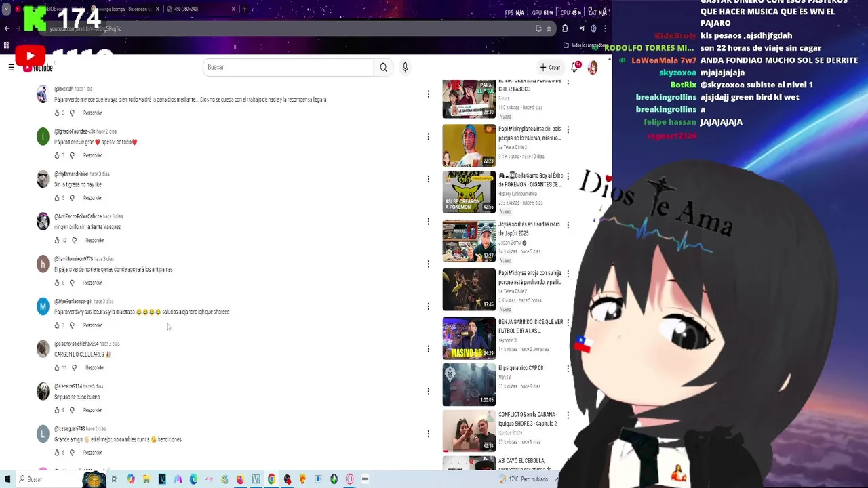
Task: Open the Crear button
Action: click(551, 67)
